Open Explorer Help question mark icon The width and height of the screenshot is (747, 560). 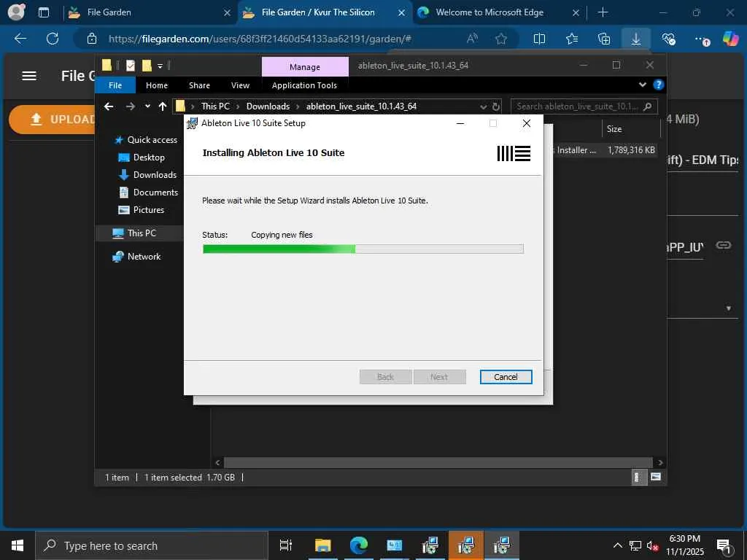[659, 85]
